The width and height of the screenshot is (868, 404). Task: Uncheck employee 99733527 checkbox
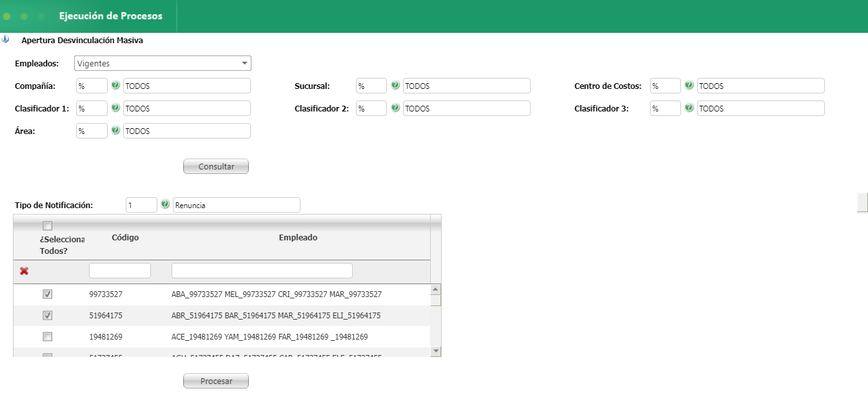tap(47, 294)
